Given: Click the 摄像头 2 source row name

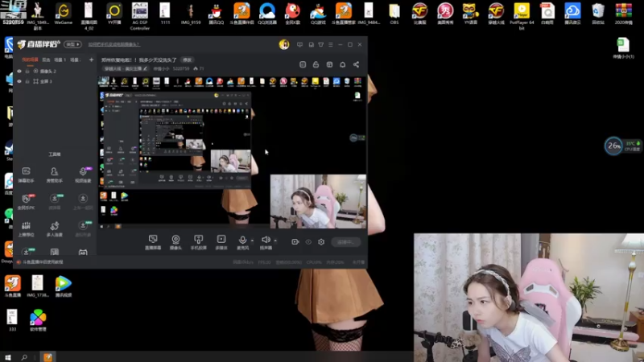Looking at the screenshot, I should [x=48, y=71].
